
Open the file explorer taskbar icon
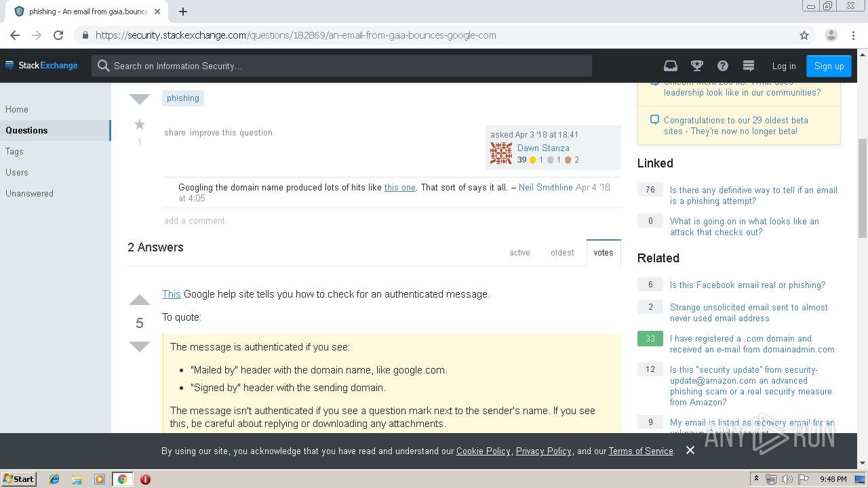click(x=77, y=479)
